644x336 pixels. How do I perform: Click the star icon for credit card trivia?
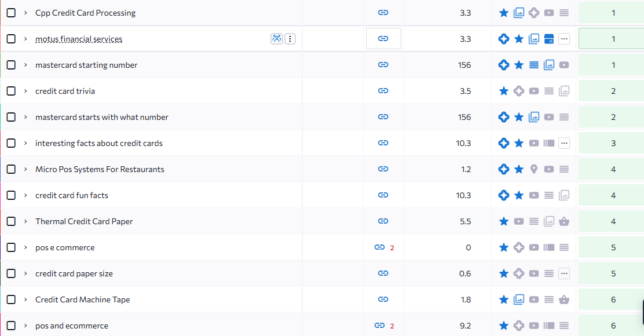(503, 91)
